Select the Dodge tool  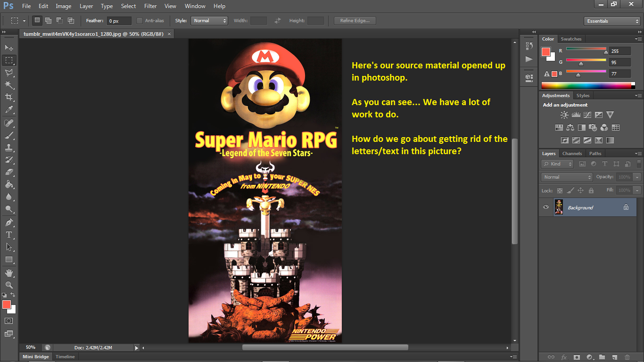pos(9,209)
